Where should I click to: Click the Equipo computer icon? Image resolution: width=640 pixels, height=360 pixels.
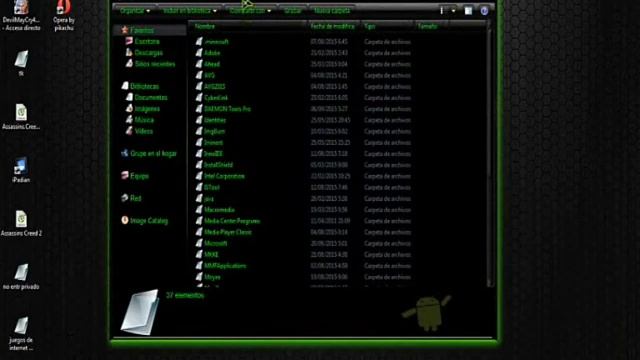click(x=125, y=176)
